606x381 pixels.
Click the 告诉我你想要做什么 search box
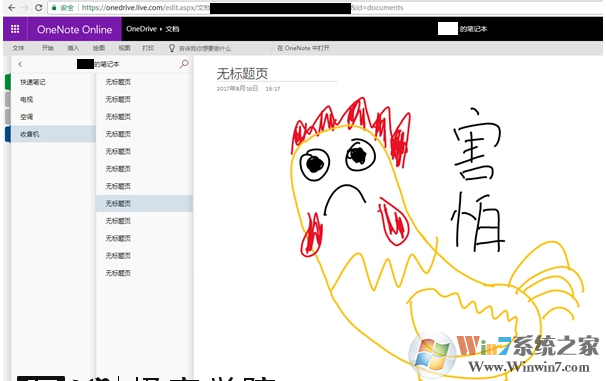coord(205,49)
